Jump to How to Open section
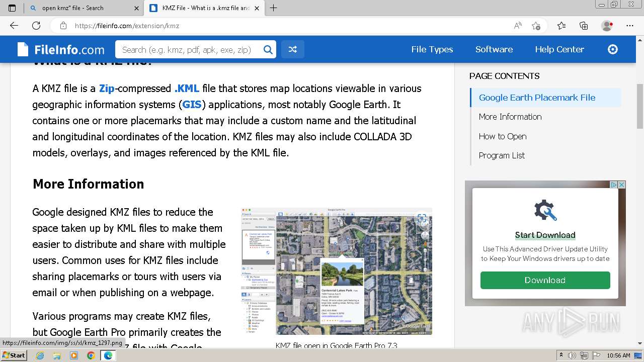Image resolution: width=644 pixels, height=362 pixels. point(503,136)
